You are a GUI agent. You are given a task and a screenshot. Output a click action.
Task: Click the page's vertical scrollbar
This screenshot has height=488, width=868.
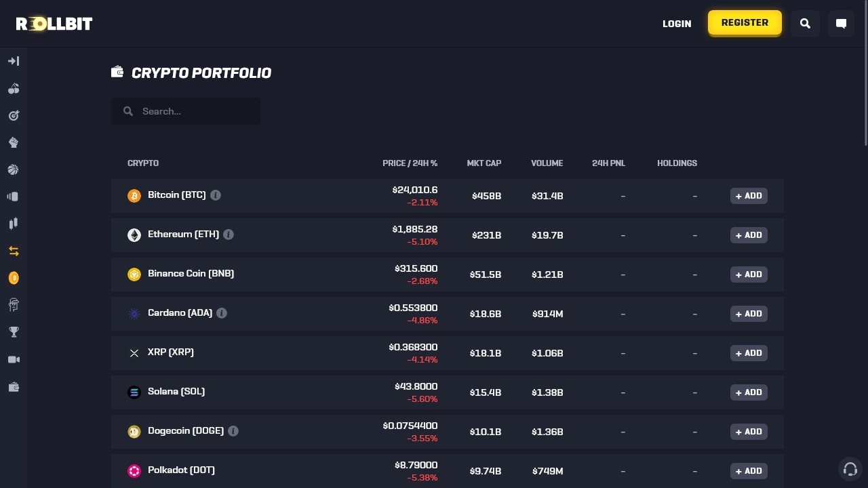point(865,75)
